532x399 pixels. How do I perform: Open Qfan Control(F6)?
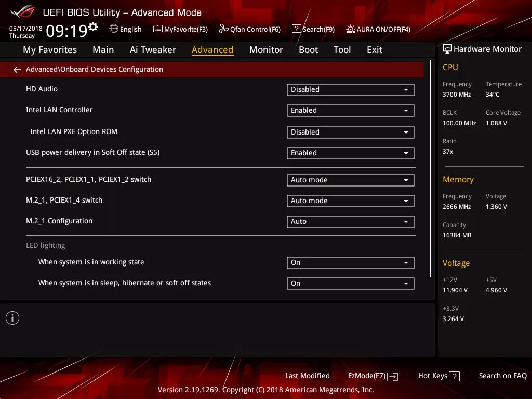[250, 29]
